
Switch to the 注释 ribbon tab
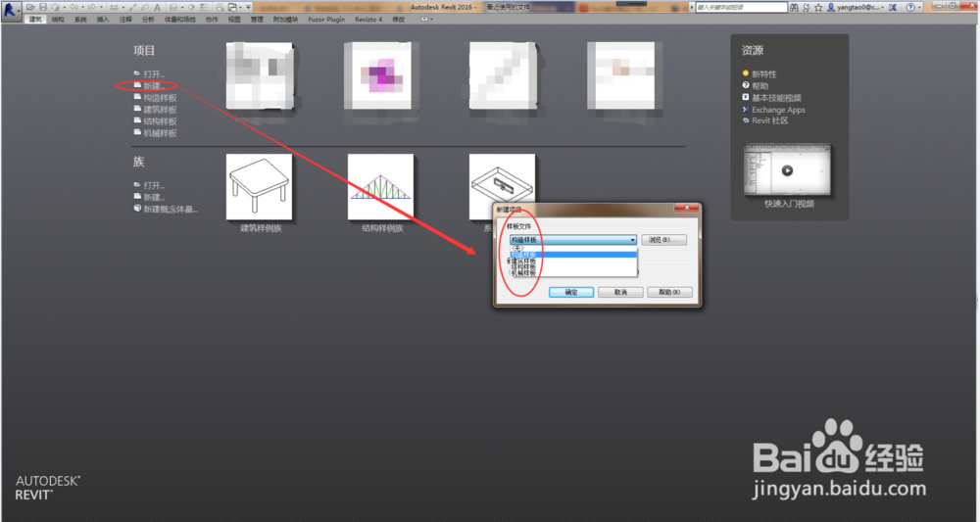(x=125, y=20)
